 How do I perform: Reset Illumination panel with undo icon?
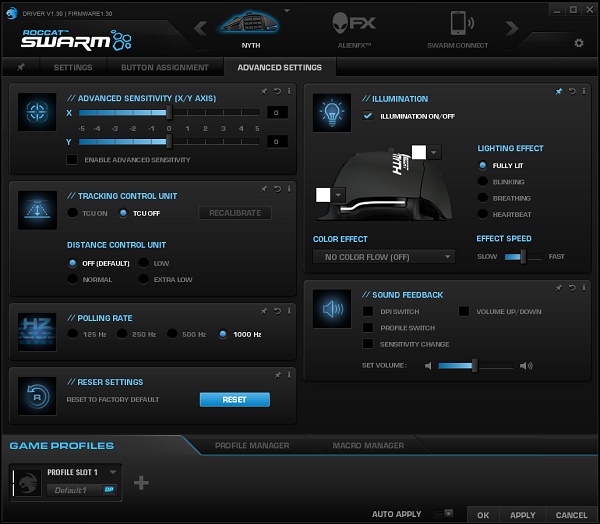(x=572, y=91)
